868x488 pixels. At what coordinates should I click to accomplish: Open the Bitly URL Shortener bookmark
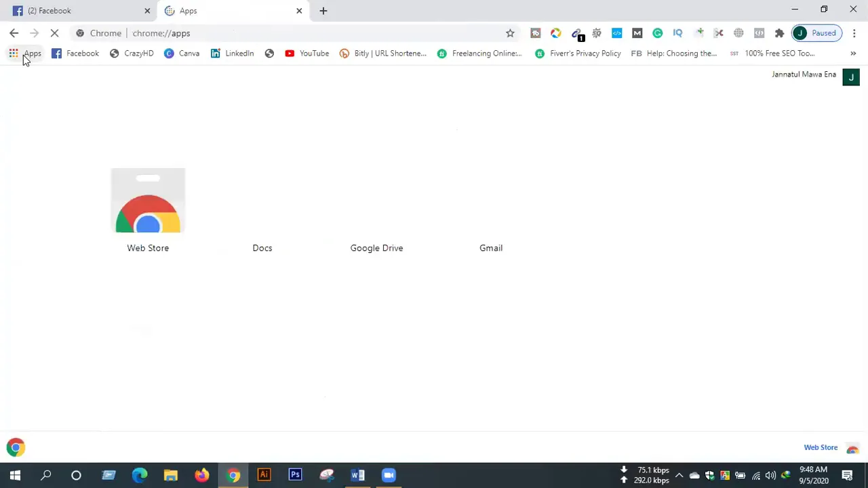(x=383, y=54)
